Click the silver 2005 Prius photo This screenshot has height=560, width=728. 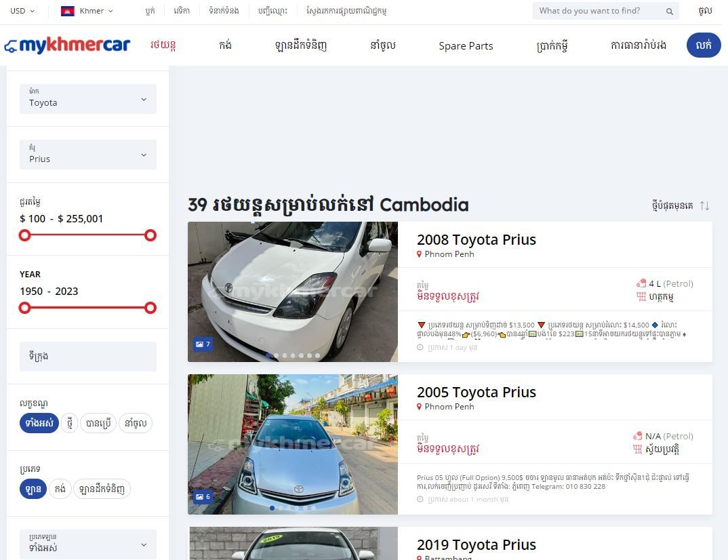pyautogui.click(x=293, y=444)
